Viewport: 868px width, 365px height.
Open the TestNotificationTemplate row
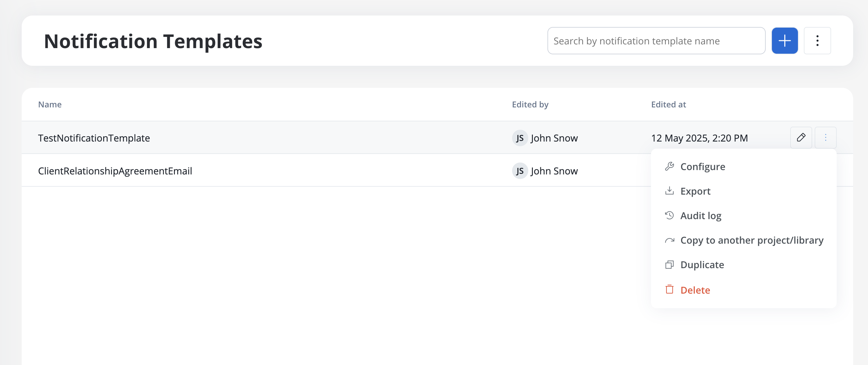click(437, 137)
